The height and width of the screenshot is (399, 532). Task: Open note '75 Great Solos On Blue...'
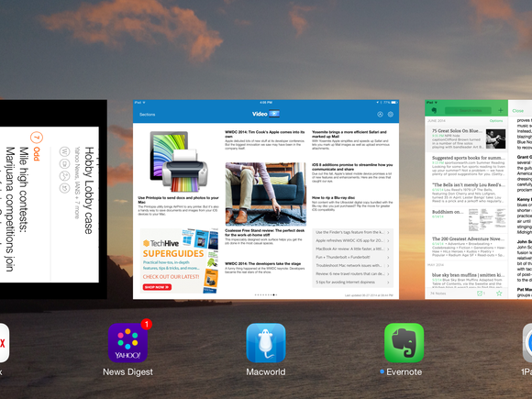pos(467,139)
